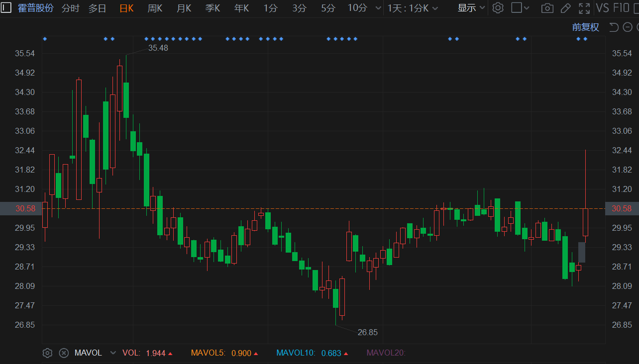Open the layout square dropdown

tap(521, 8)
